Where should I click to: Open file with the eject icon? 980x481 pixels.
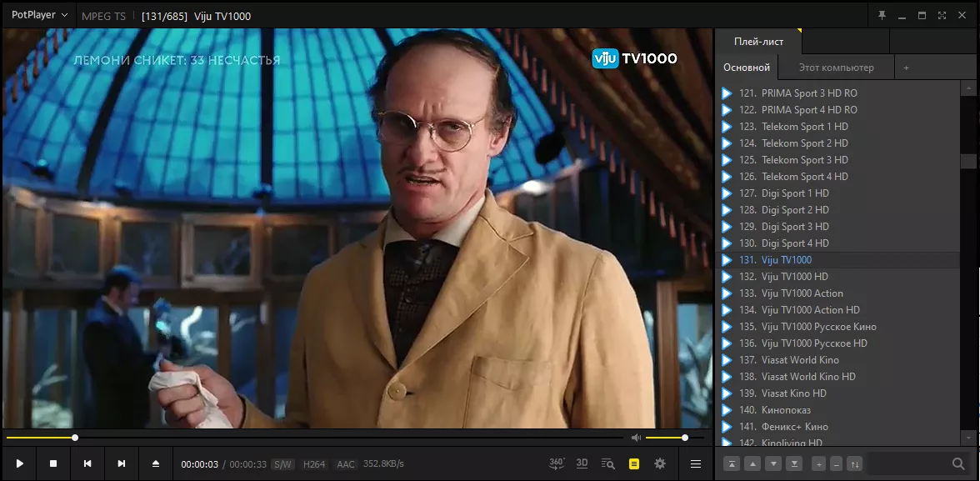pos(156,463)
